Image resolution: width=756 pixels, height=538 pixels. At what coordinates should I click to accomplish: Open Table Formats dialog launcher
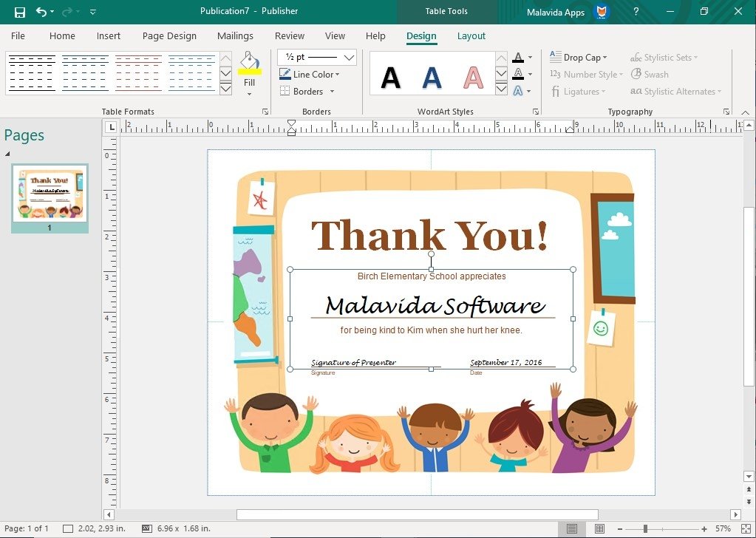tap(265, 112)
